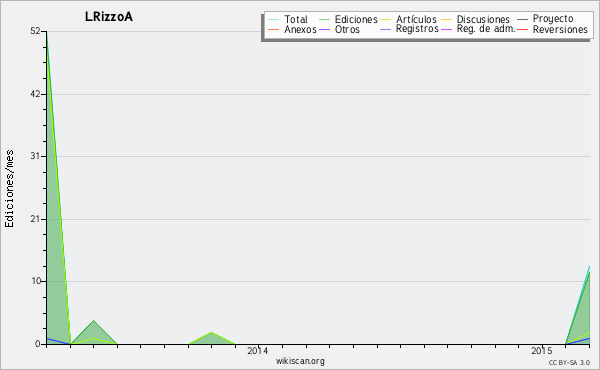600x370 pixels.
Task: Click the Ediciones/mes axis title
Action: click(x=9, y=189)
